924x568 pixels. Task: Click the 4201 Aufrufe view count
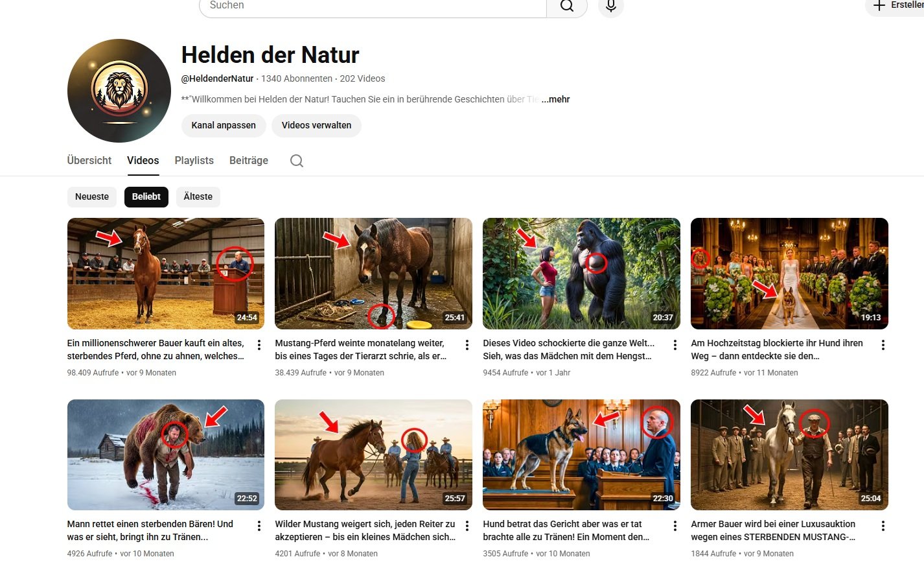297,554
